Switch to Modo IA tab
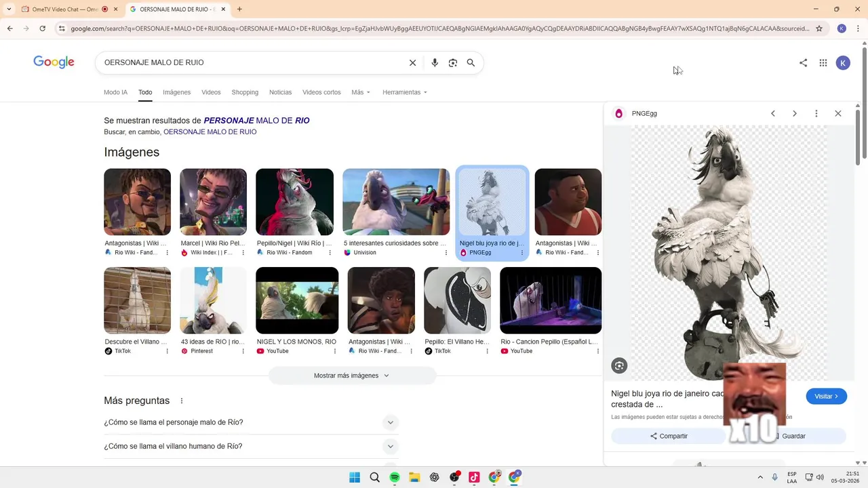Image resolution: width=868 pixels, height=488 pixels. pos(115,92)
